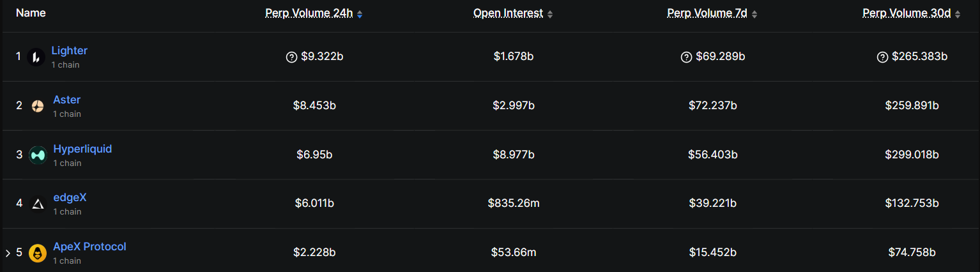Open the Aster protocol link
The image size is (980, 272).
[x=66, y=100]
